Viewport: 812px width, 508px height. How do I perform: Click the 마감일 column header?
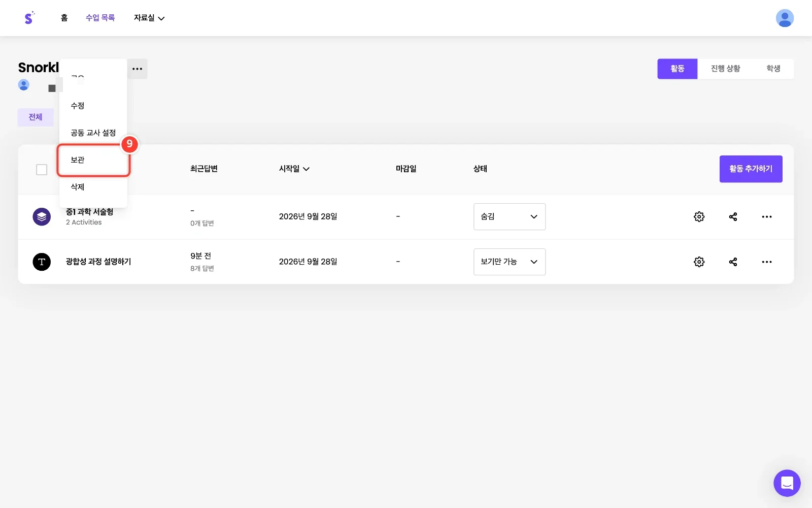pyautogui.click(x=406, y=169)
